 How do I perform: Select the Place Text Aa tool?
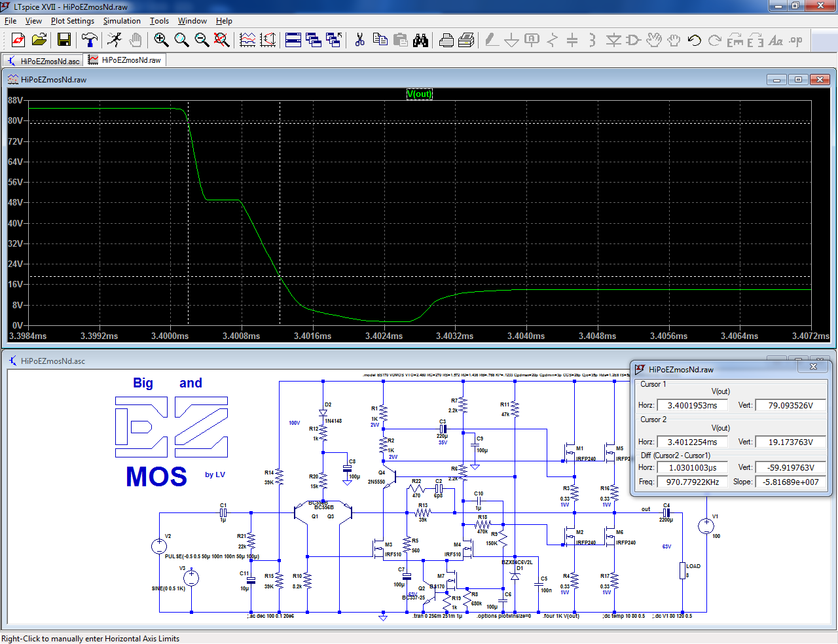775,40
